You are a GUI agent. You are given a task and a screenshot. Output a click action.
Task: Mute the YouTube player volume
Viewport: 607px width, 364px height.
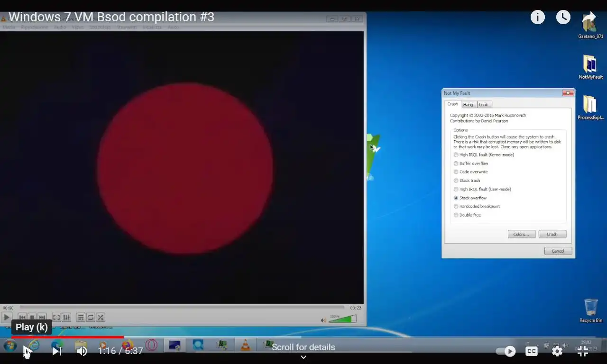coord(82,351)
